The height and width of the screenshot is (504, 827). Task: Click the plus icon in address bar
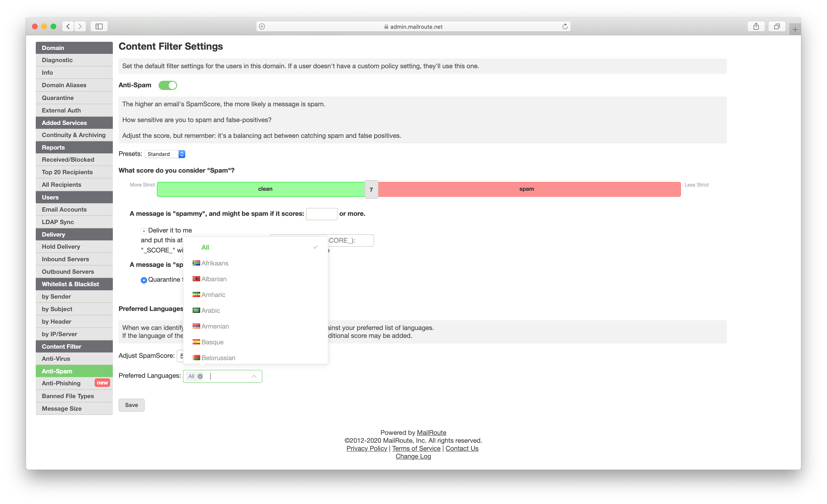262,26
